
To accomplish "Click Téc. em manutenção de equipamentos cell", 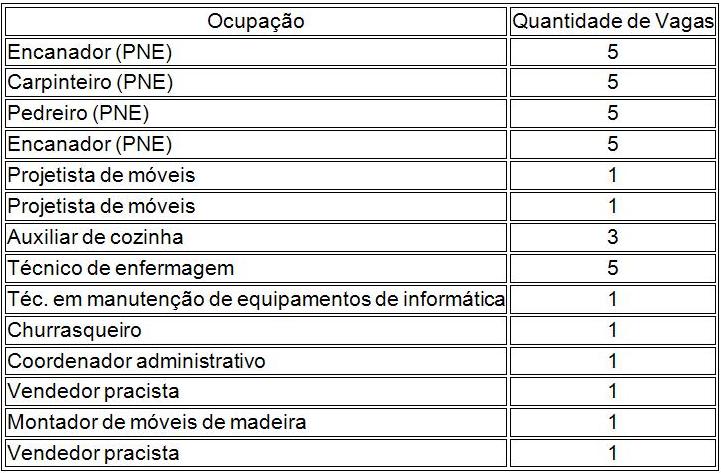I will tap(256, 299).
